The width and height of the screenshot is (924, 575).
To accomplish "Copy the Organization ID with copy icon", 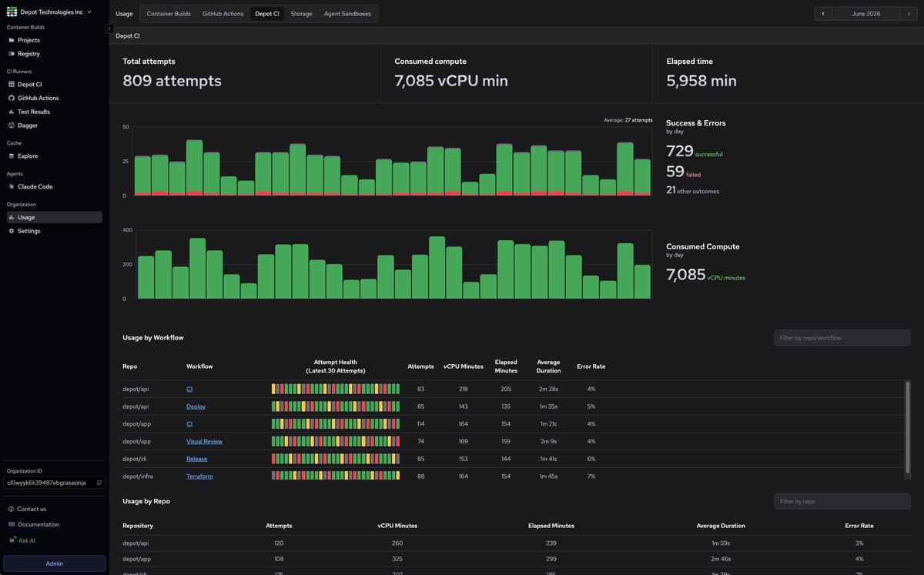I will click(x=99, y=483).
